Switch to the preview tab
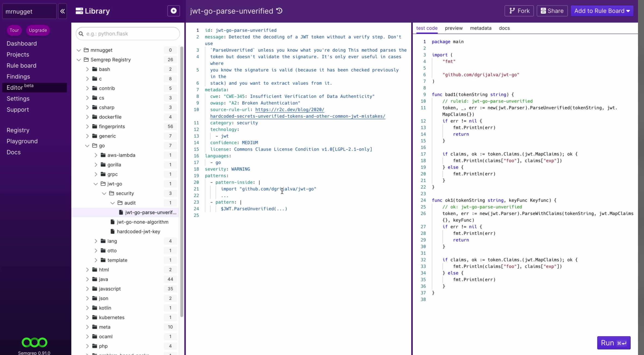 [453, 28]
